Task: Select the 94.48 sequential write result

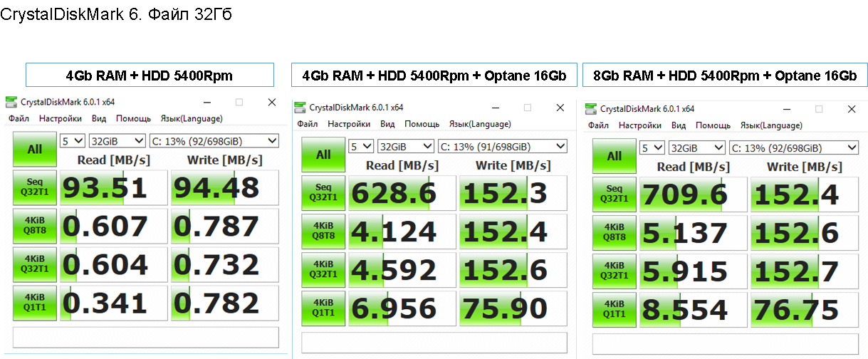Action: tap(225, 187)
